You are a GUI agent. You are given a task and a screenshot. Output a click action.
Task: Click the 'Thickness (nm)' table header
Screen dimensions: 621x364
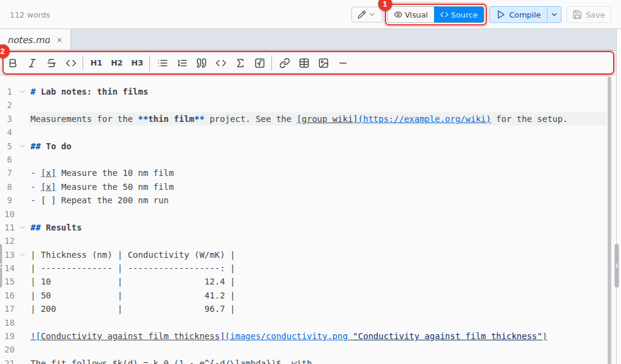(x=76, y=255)
